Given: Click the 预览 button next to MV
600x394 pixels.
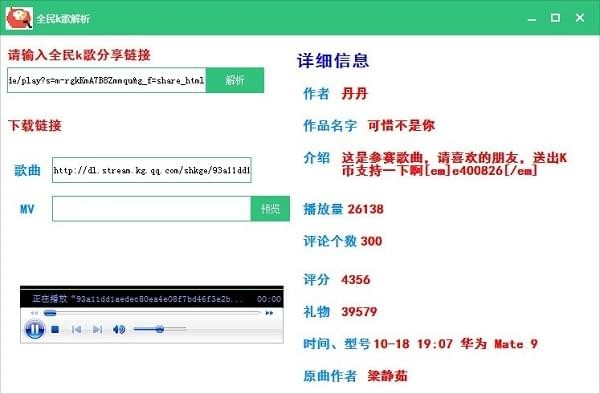Looking at the screenshot, I should [270, 208].
